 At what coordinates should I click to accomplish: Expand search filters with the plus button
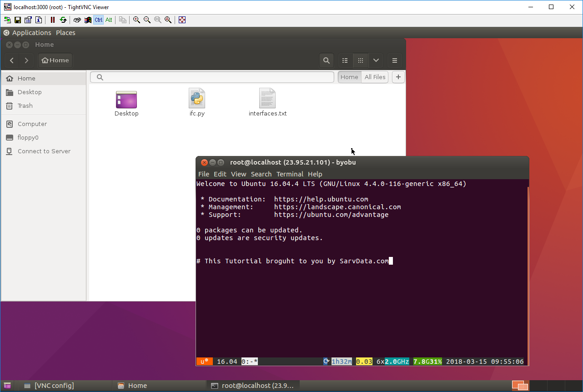(398, 77)
